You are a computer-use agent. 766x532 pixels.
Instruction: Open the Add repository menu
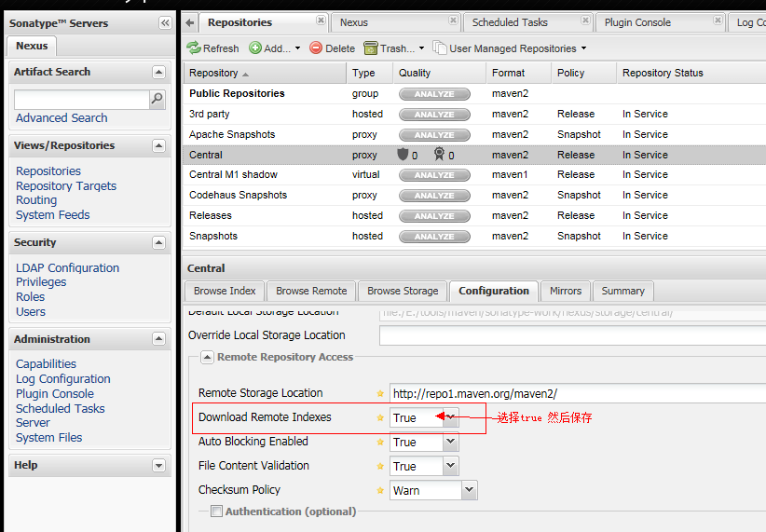coord(275,48)
